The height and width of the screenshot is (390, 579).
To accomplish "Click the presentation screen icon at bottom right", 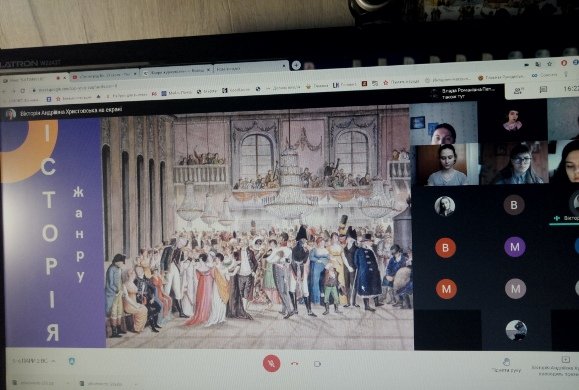I will (x=565, y=359).
